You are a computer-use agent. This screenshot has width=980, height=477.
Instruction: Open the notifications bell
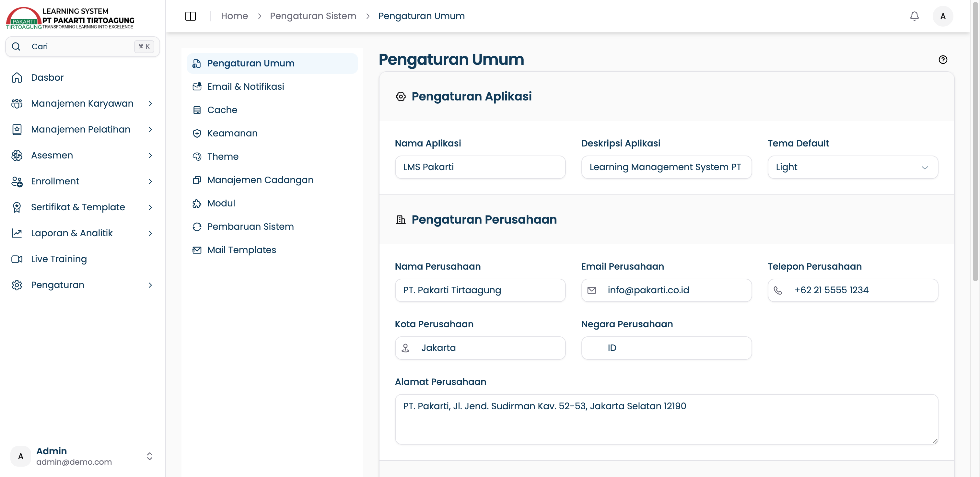coord(914,16)
